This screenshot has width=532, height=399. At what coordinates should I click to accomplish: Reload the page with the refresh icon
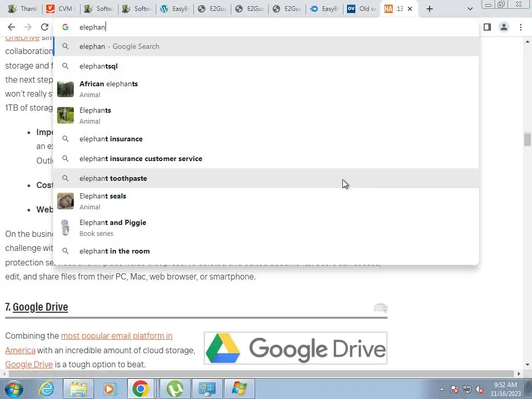(x=45, y=27)
